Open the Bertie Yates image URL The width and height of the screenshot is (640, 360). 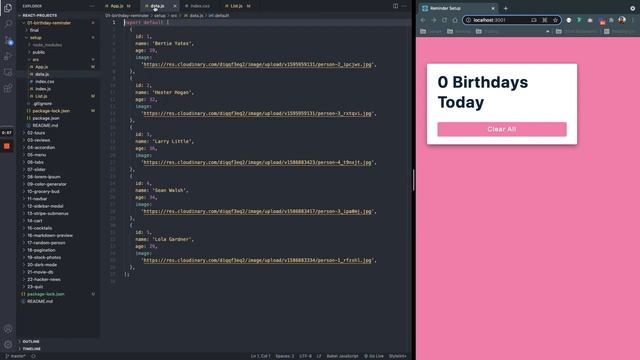point(258,64)
